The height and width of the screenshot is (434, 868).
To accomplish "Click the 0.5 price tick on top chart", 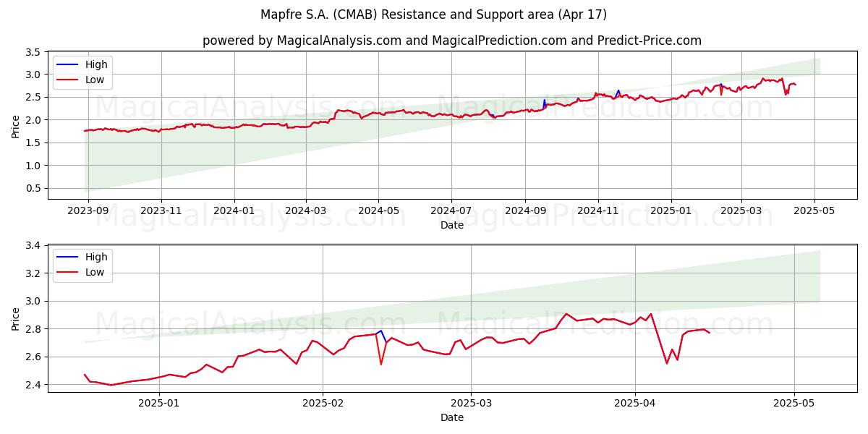I will pos(32,188).
